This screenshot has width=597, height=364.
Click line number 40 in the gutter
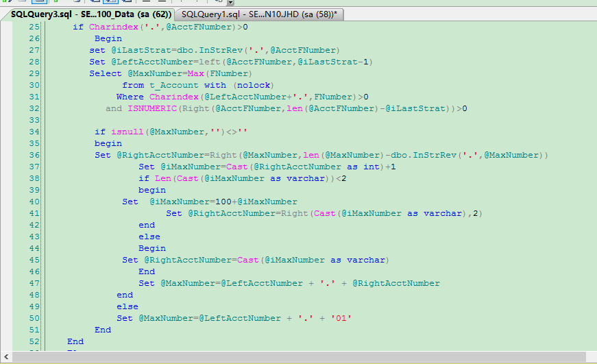click(x=34, y=202)
